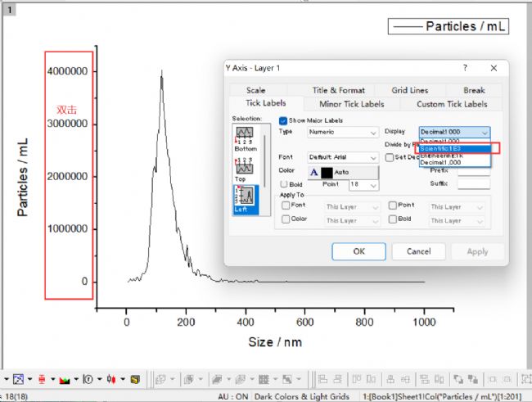
Task: Check the Apply To Font checkbox
Action: point(286,206)
